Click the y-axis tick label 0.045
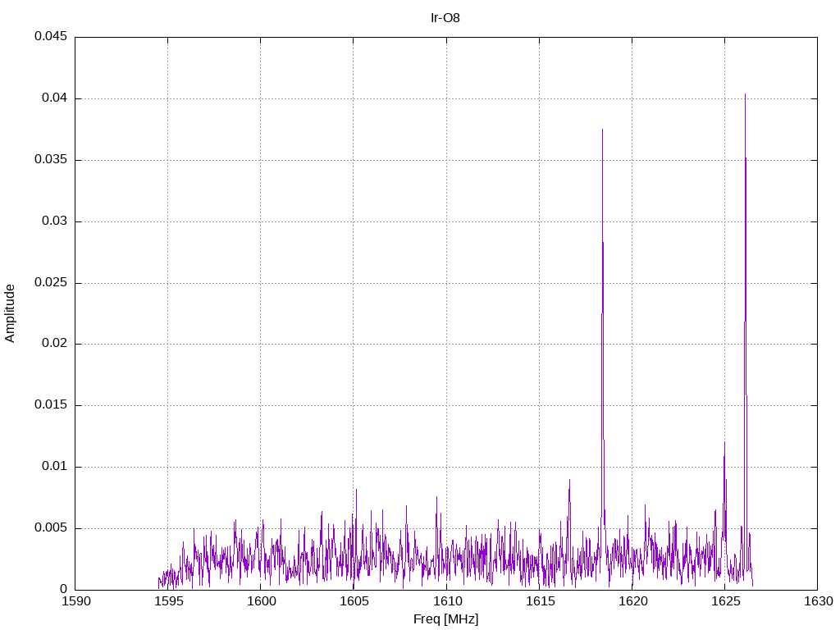Screen dimensions: 840x630 click(51, 36)
